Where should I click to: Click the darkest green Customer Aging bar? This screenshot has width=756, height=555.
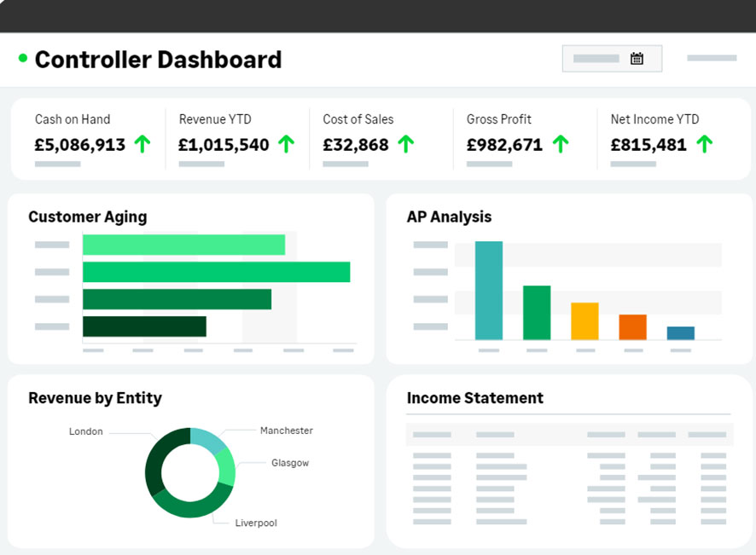[x=144, y=327]
